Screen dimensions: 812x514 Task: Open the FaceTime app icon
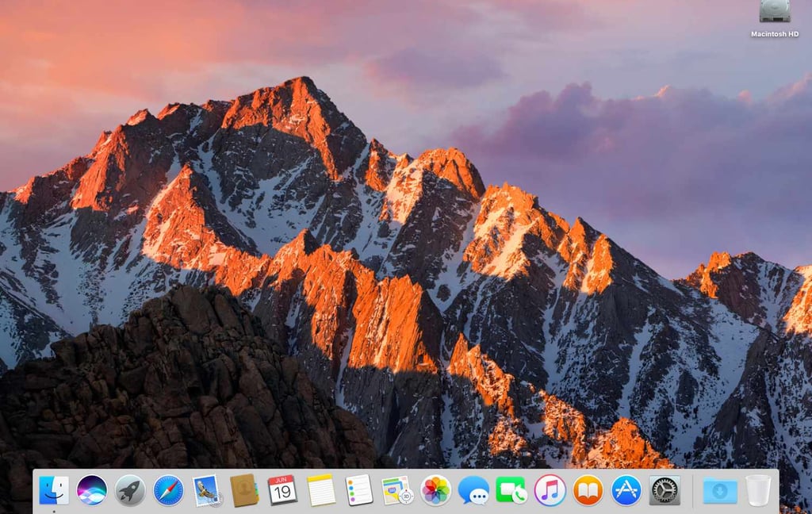point(511,490)
